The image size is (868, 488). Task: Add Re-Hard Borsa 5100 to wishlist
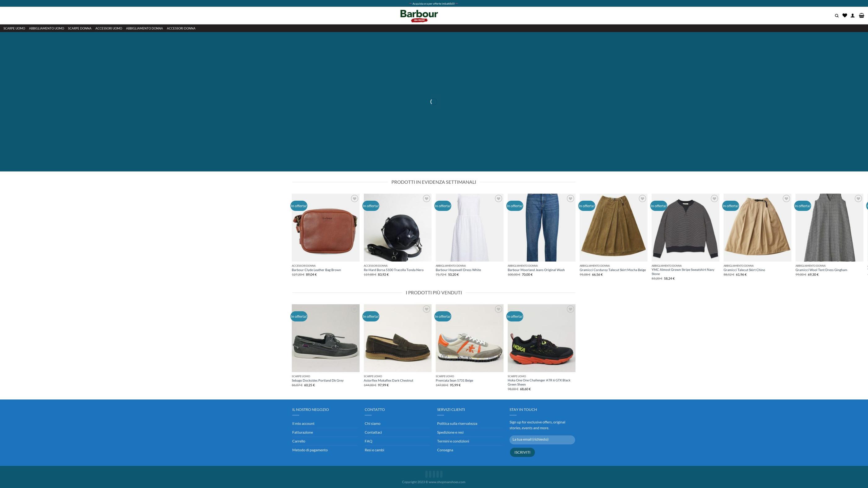tap(426, 198)
